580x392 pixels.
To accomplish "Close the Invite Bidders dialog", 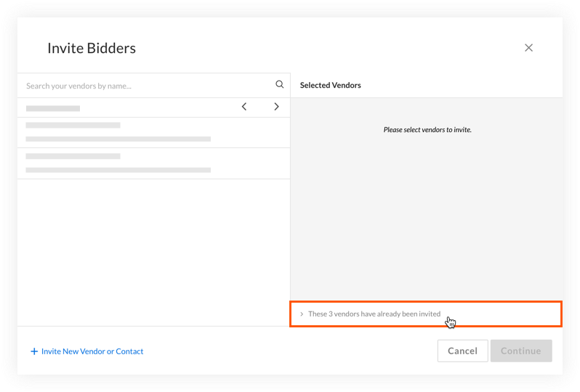I will pyautogui.click(x=528, y=48).
